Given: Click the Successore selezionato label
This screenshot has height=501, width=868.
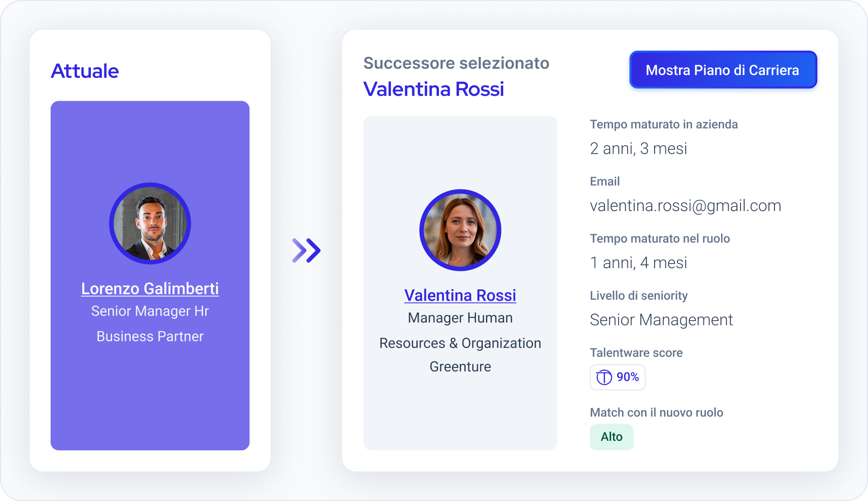Looking at the screenshot, I should point(456,63).
